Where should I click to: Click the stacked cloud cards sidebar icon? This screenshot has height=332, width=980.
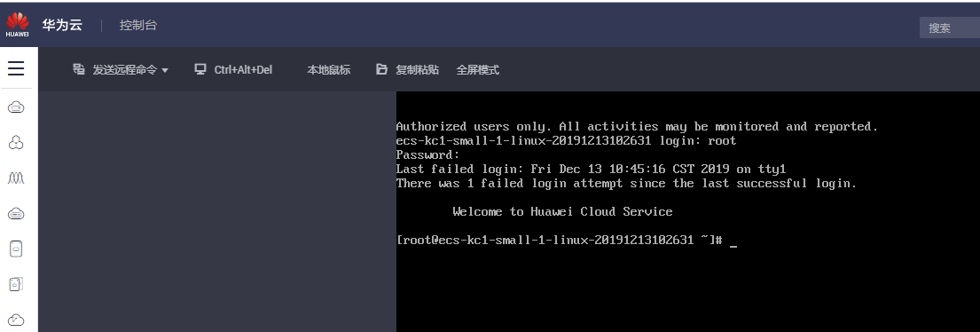(x=16, y=284)
